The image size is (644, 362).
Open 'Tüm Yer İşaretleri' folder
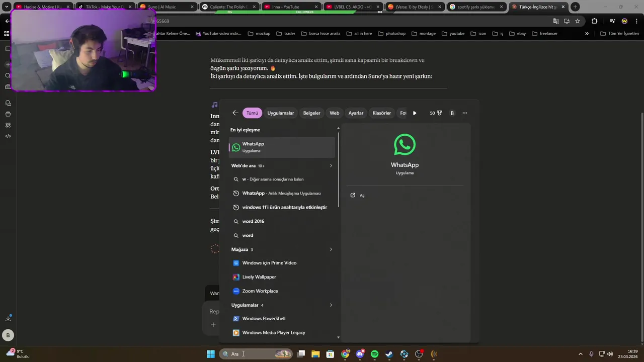click(619, 34)
